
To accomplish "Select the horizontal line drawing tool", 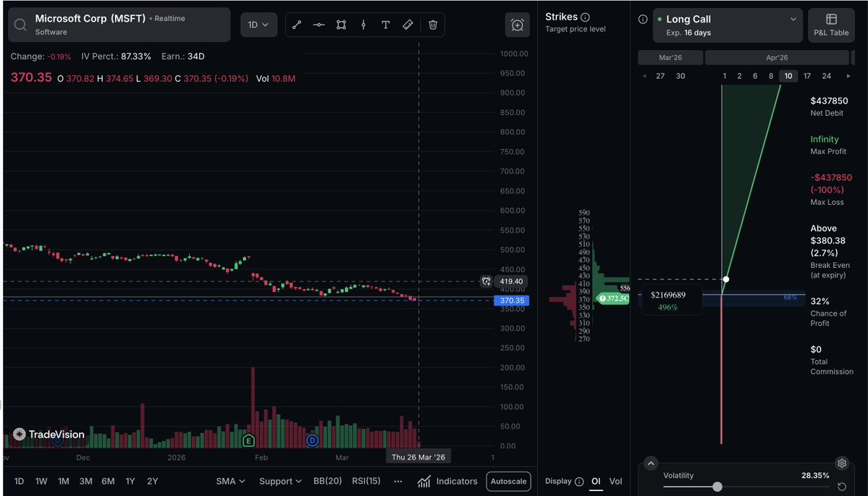I will [x=319, y=25].
